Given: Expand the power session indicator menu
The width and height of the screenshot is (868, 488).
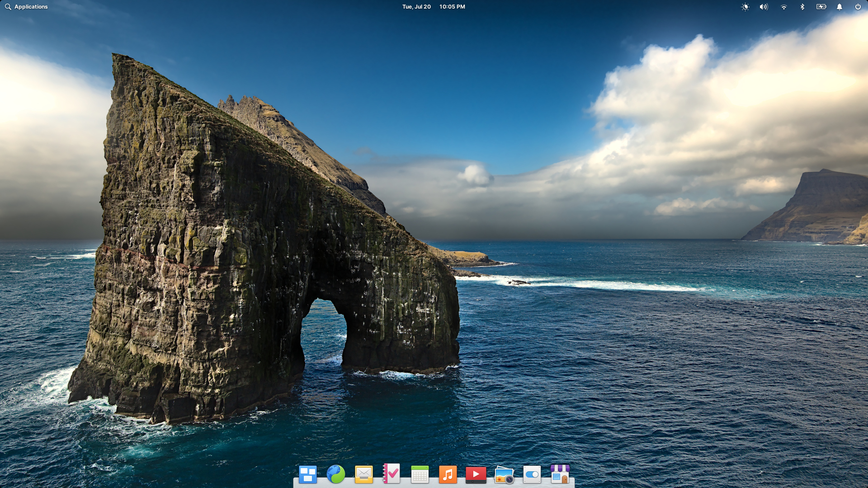Looking at the screenshot, I should click(858, 7).
